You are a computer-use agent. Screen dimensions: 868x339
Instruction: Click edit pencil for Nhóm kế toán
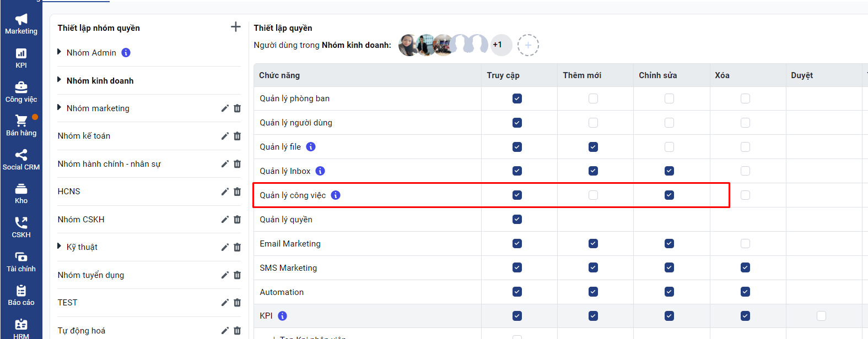point(225,136)
